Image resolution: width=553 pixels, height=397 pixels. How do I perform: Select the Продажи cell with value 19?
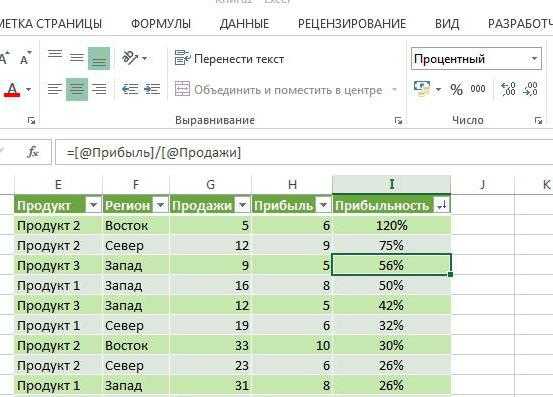pyautogui.click(x=210, y=325)
